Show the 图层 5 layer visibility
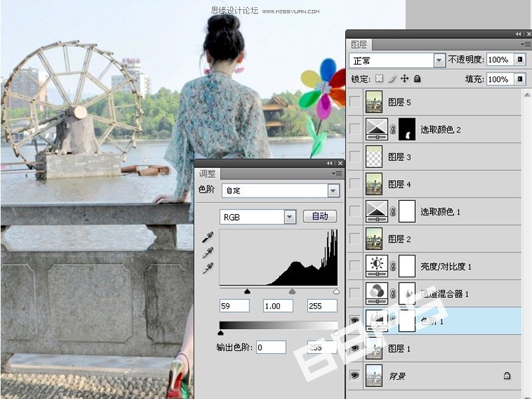This screenshot has height=399, width=532. coord(355,102)
